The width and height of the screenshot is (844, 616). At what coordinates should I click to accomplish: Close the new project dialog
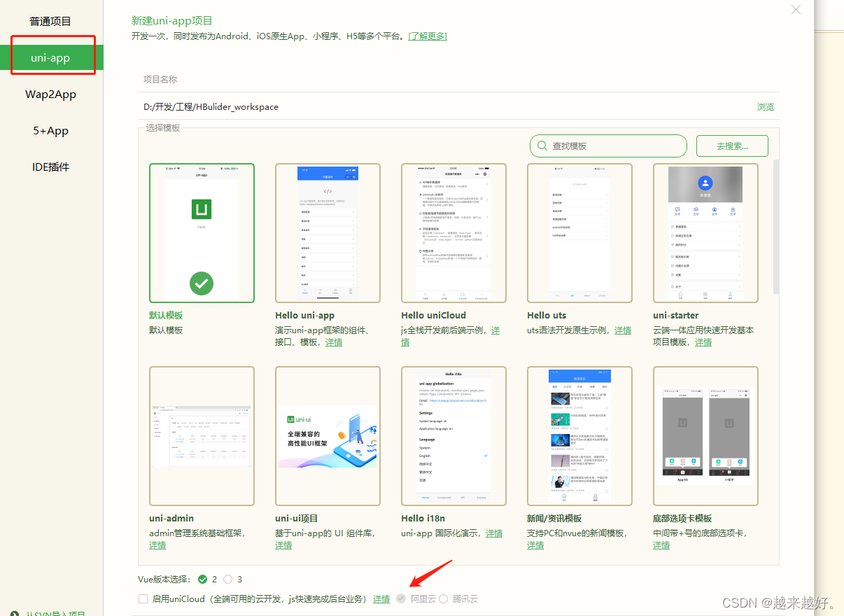796,10
